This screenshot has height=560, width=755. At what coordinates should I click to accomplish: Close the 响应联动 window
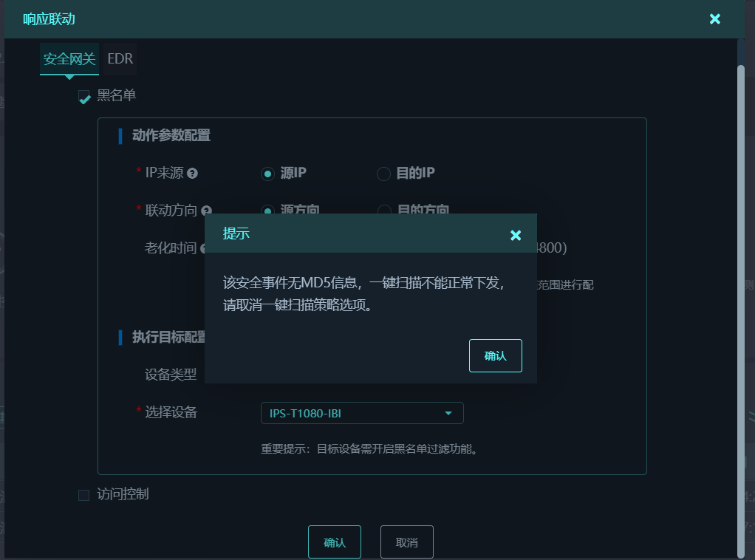pos(714,18)
